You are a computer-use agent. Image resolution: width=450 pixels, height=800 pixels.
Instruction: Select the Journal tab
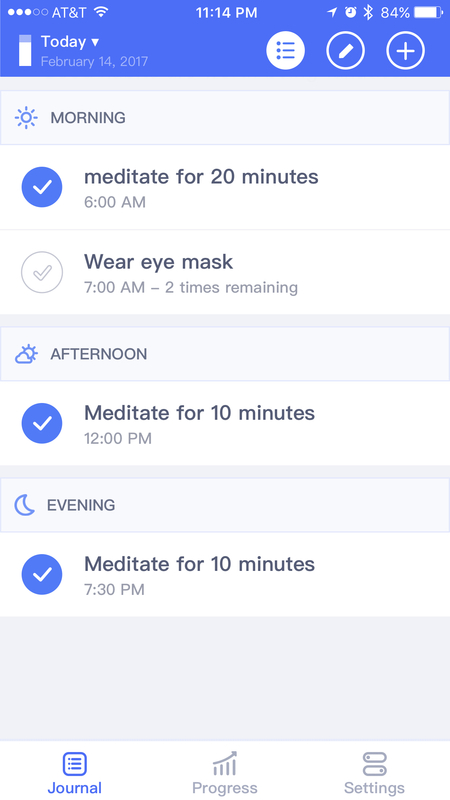pos(74,773)
